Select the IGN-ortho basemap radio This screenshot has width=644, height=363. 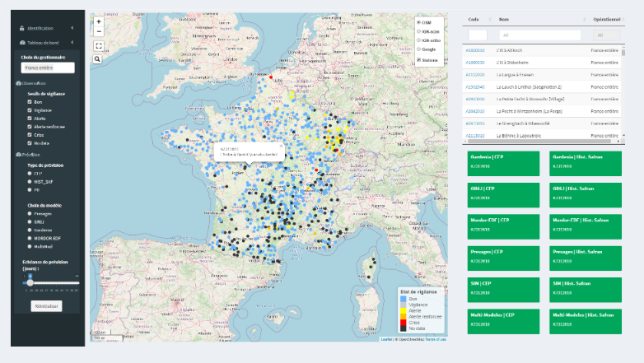(x=418, y=40)
